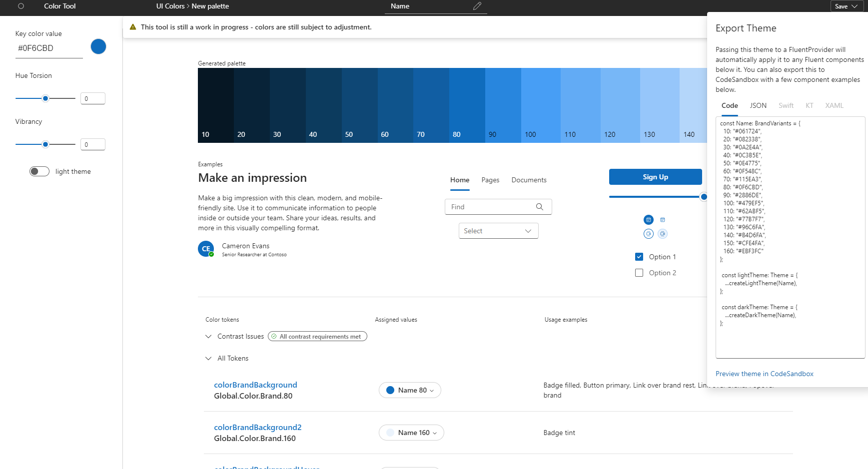This screenshot has height=469, width=868.
Task: Select the KT export tab
Action: (x=810, y=105)
